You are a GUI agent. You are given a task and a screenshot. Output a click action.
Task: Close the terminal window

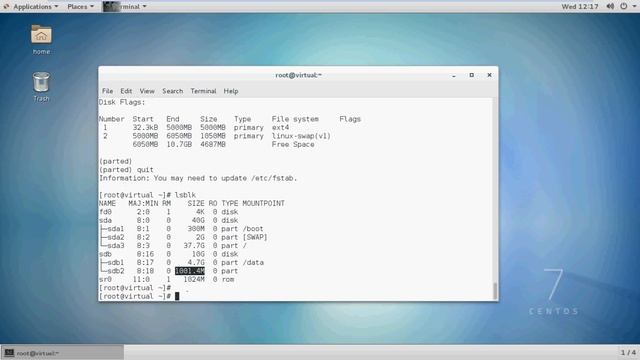(489, 75)
